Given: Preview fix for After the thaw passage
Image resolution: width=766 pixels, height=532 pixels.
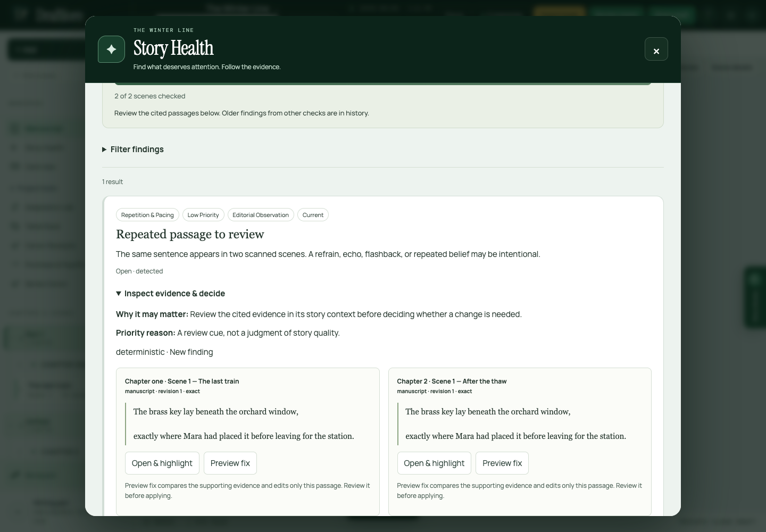Looking at the screenshot, I should 502,463.
